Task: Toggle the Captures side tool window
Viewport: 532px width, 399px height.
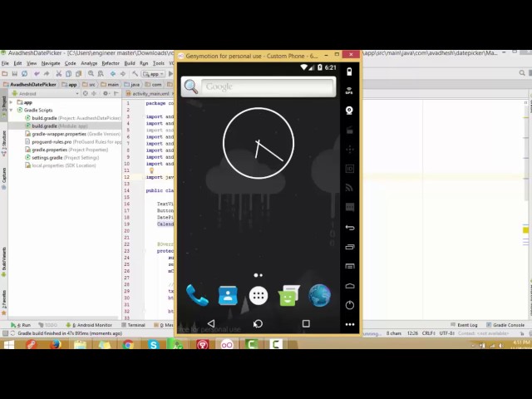Action: click(3, 178)
